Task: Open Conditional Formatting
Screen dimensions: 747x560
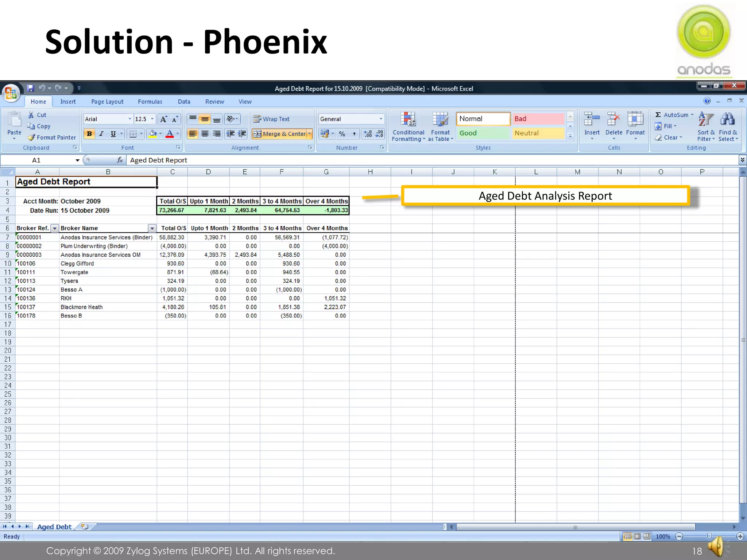Action: click(408, 127)
